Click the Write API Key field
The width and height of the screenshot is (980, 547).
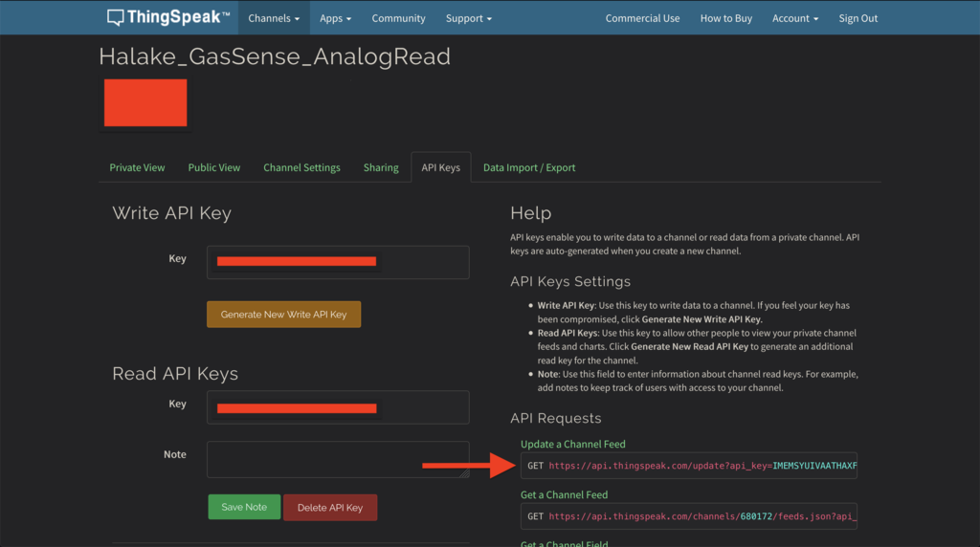click(338, 262)
